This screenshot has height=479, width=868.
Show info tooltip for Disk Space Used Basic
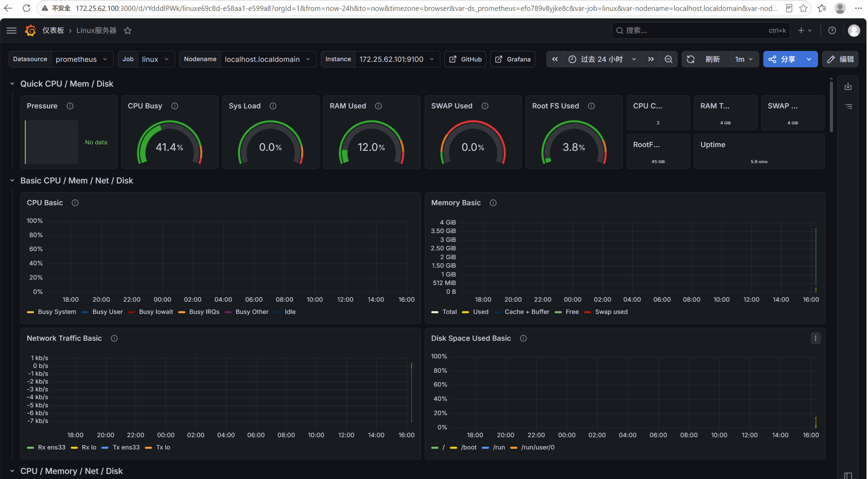pos(524,338)
